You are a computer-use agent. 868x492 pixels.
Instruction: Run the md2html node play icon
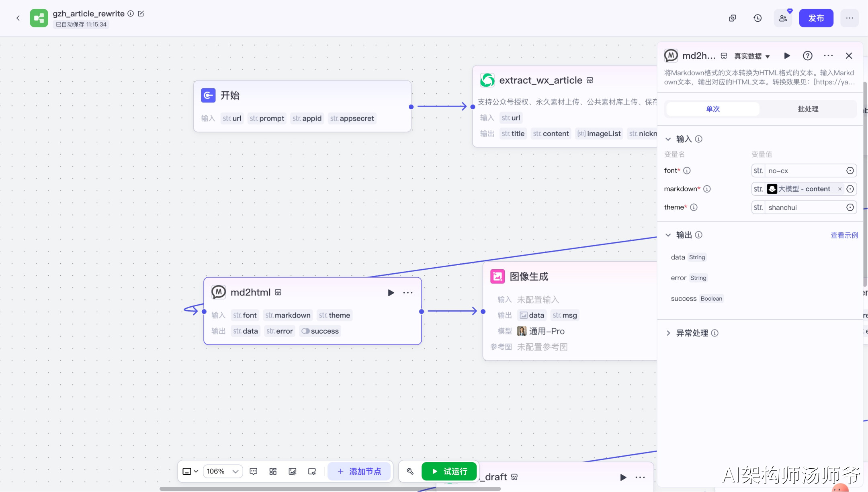pos(391,293)
